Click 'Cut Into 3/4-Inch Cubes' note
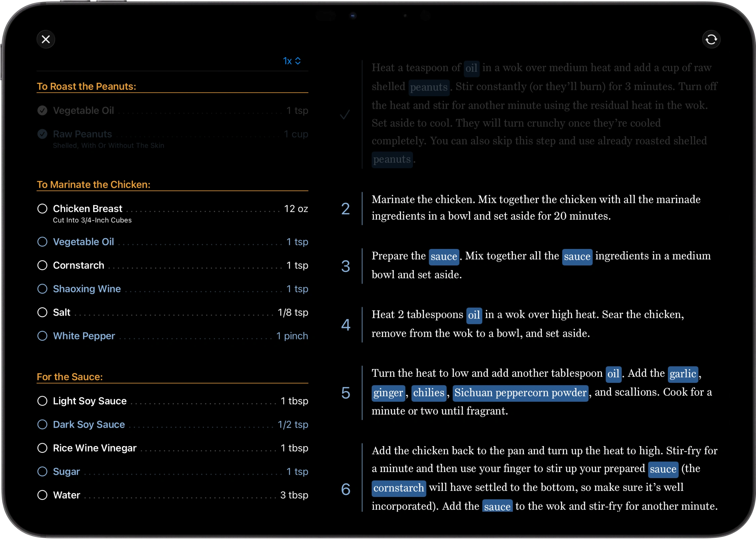 [92, 220]
